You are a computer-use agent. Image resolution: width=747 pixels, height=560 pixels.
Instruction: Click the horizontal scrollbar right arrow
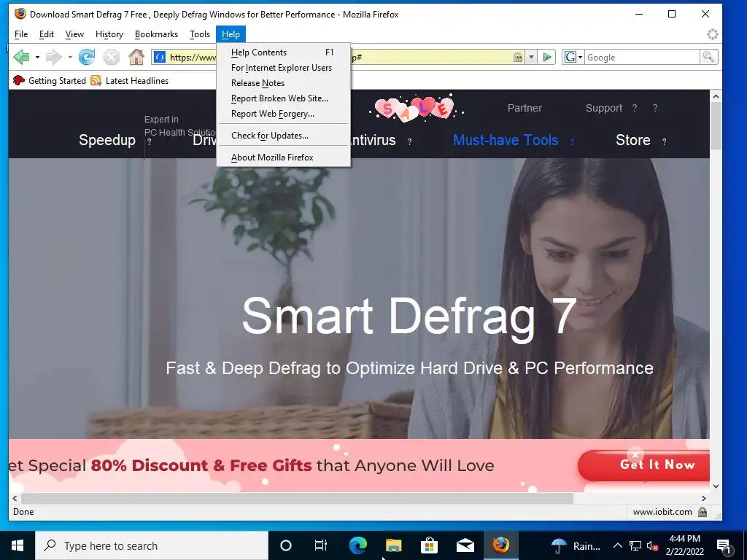704,498
